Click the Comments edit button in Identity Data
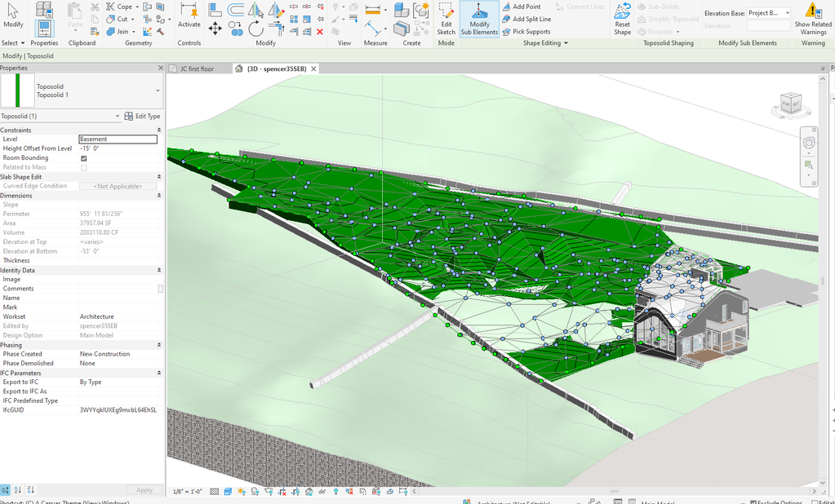 coord(161,289)
